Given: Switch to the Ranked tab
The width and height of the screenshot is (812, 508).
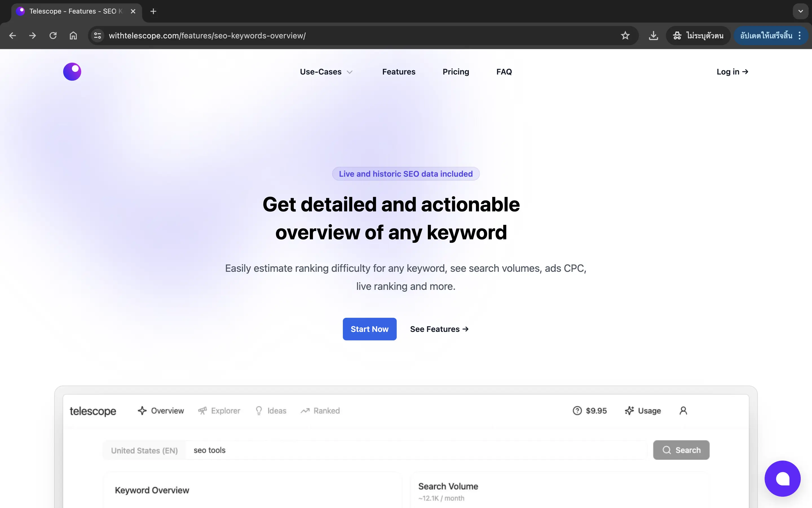Looking at the screenshot, I should point(320,411).
